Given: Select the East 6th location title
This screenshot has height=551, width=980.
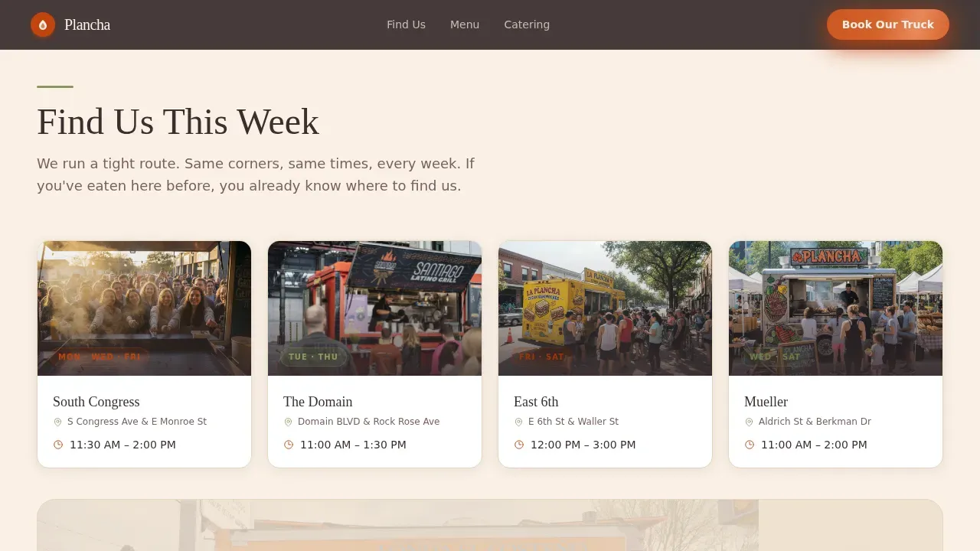Looking at the screenshot, I should coord(536,402).
